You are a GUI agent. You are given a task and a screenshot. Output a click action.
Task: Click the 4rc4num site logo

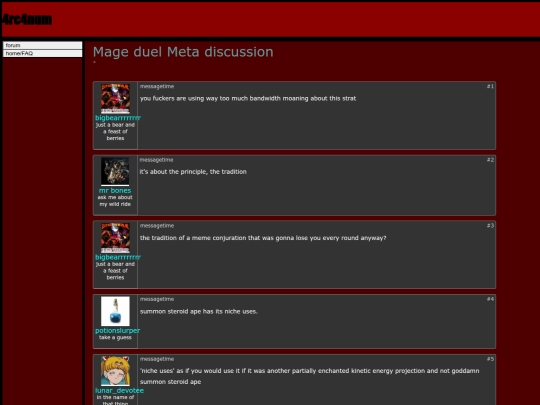coord(27,19)
